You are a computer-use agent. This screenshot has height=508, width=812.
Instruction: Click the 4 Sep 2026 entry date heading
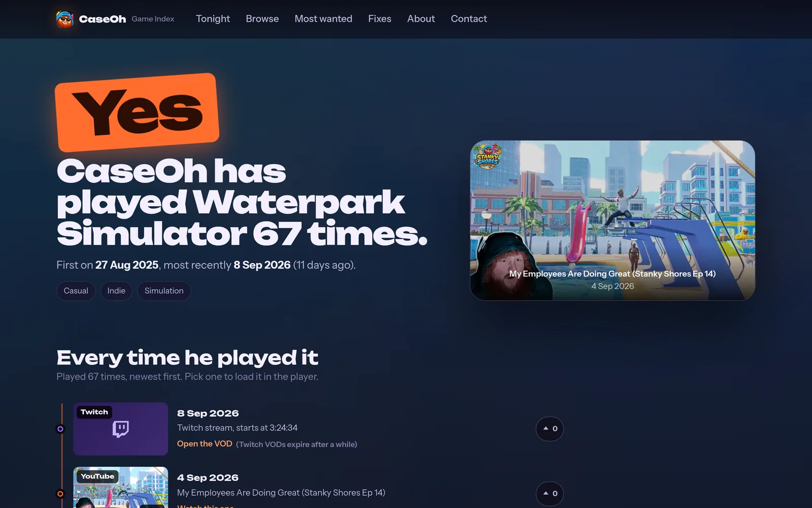click(208, 478)
